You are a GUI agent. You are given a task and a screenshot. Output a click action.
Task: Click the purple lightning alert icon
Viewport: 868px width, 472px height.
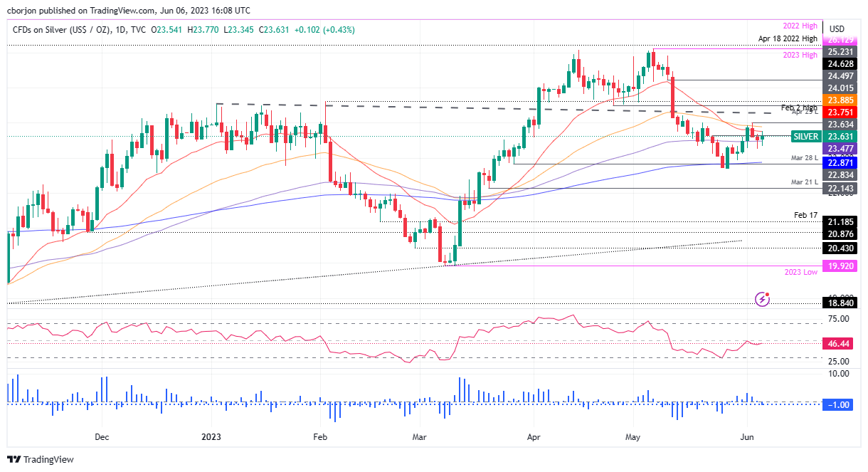761,300
